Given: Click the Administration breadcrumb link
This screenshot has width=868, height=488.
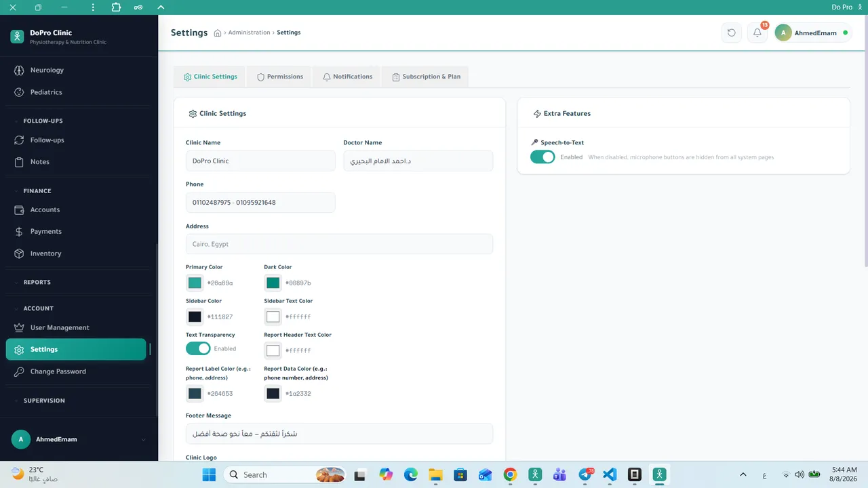Looking at the screenshot, I should (249, 33).
